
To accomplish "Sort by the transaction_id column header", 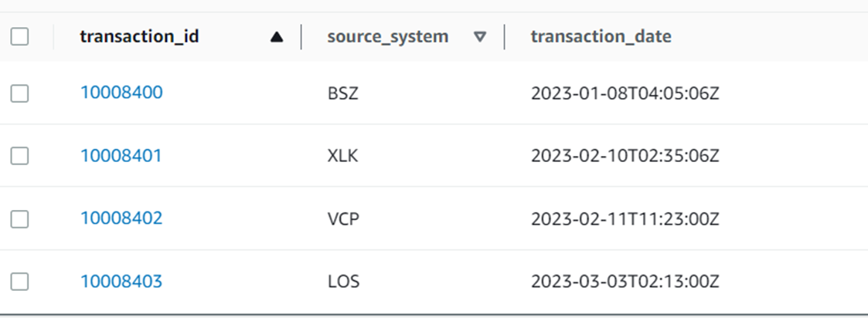I will [x=139, y=36].
